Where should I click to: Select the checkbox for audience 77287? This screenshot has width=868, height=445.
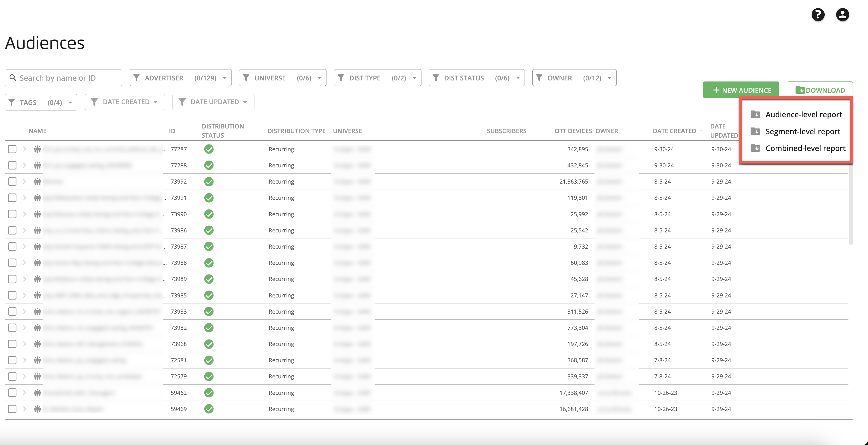pyautogui.click(x=12, y=149)
